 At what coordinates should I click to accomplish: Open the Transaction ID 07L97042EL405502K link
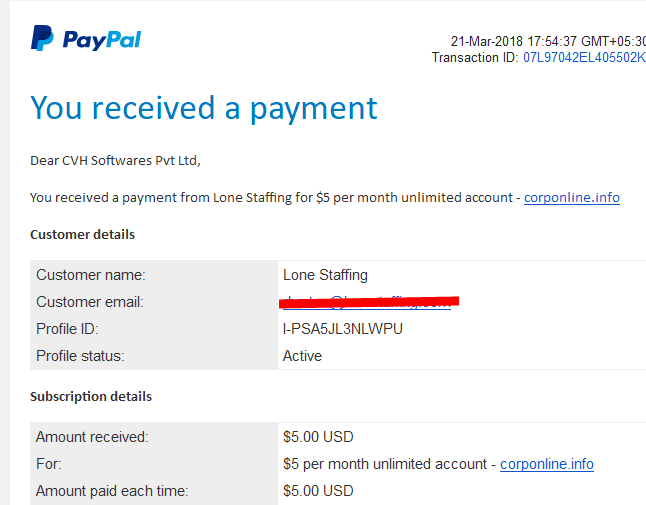(x=584, y=57)
